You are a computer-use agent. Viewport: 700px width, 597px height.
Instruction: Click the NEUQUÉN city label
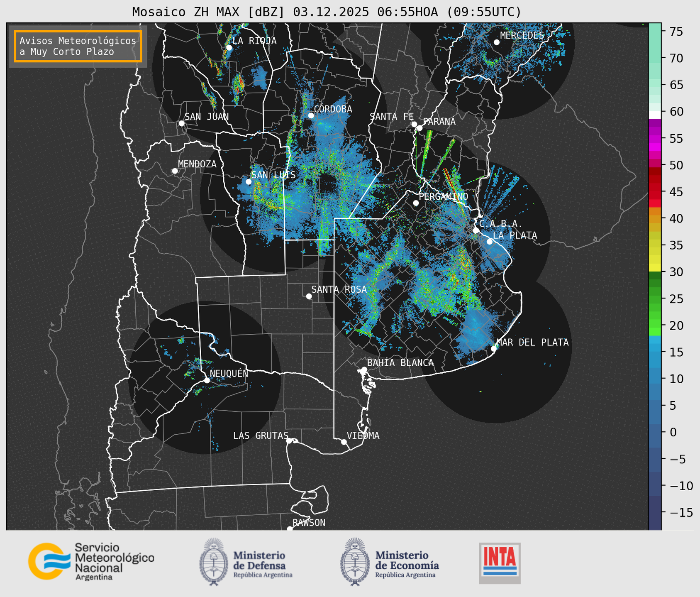[x=229, y=373]
